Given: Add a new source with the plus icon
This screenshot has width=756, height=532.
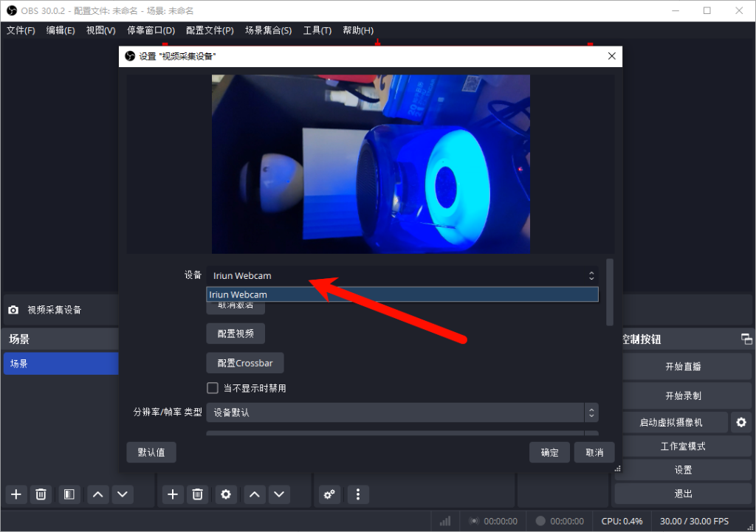Looking at the screenshot, I should pos(172,494).
